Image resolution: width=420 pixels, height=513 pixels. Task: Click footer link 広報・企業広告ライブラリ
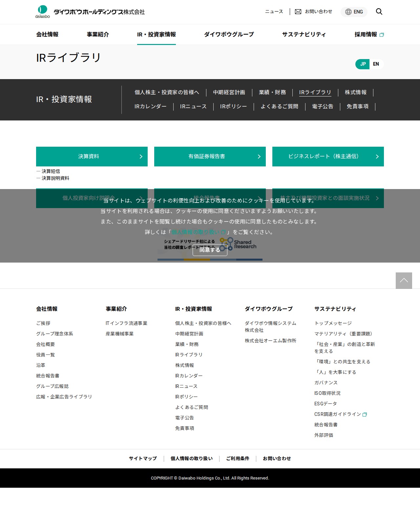(x=64, y=397)
